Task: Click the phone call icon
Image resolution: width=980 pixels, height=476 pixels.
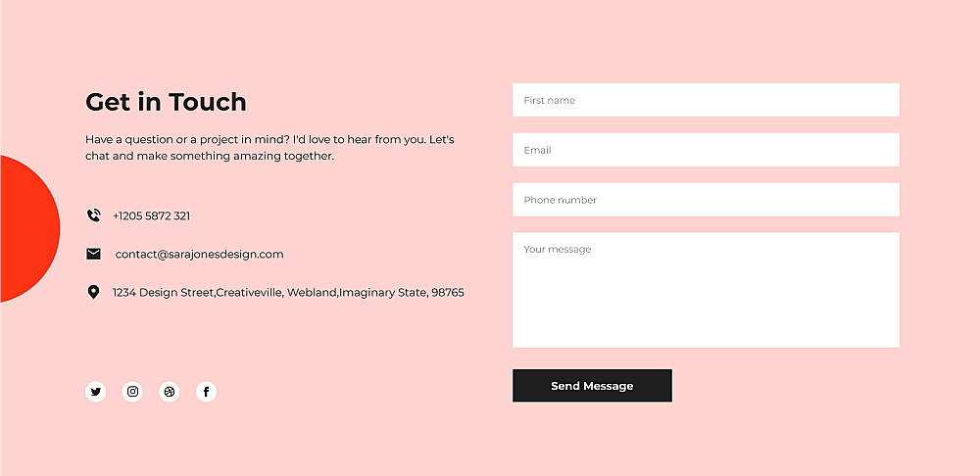Action: point(93,215)
